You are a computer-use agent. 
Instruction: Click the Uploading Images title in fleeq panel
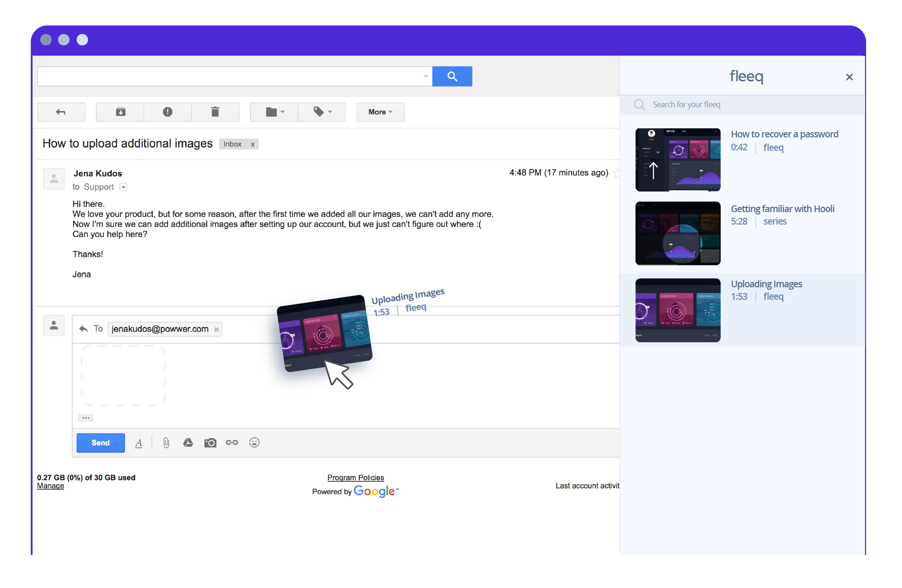767,284
